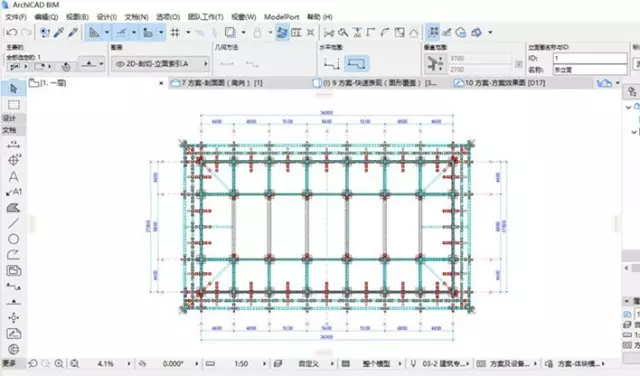Select the Polyline tool
Image resolution: width=640 pixels, height=376 pixels.
pos(13,255)
